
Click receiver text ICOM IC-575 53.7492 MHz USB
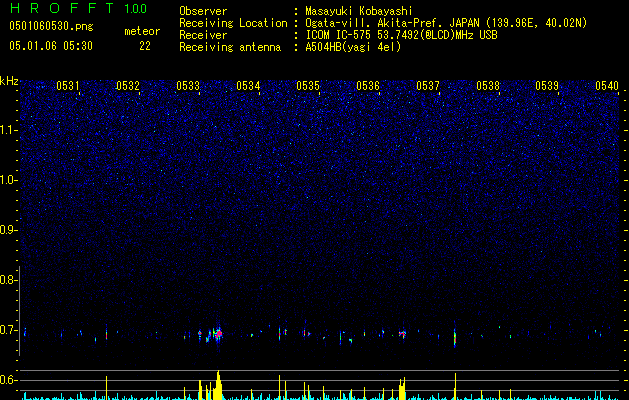pos(401,35)
